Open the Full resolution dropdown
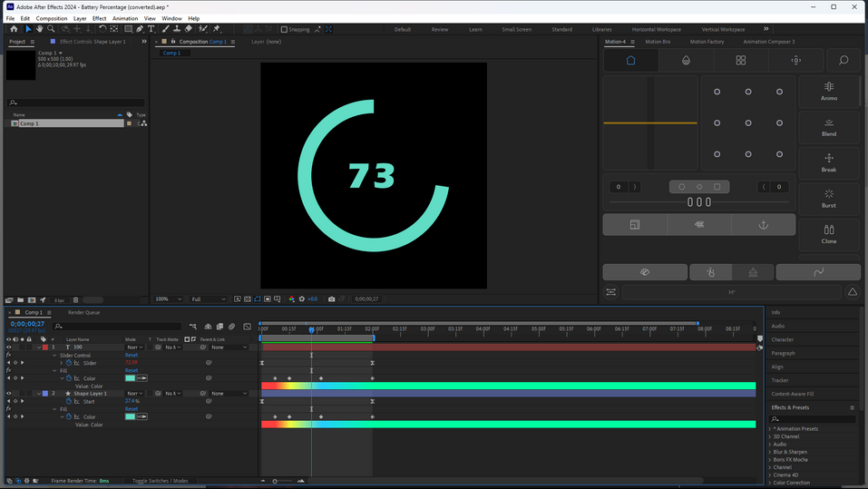The image size is (868, 489). tap(208, 298)
